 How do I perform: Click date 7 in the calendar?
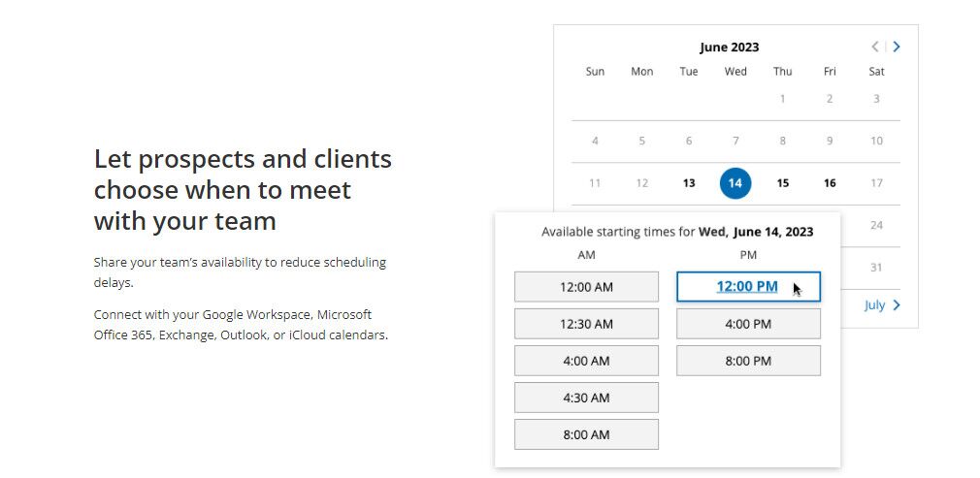735,141
